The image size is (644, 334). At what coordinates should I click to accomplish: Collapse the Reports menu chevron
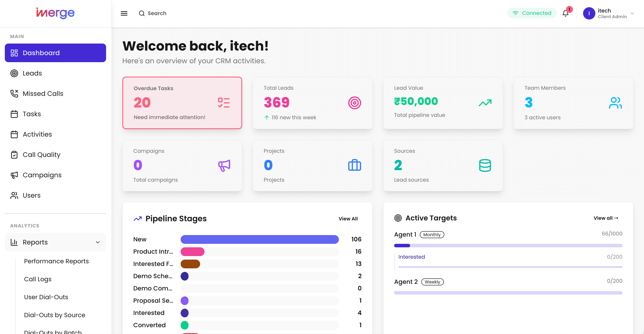pos(98,242)
